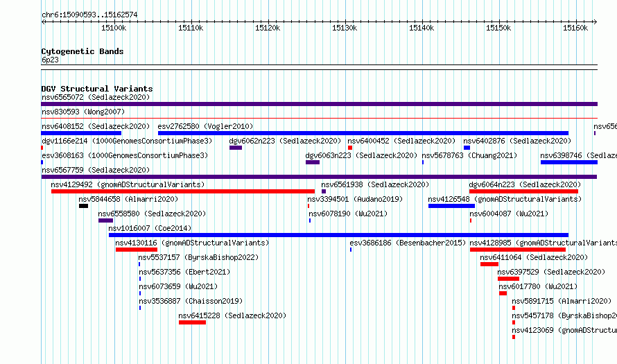Select the dgv6063n223 purple block
The height and width of the screenshot is (364, 617).
point(313,162)
